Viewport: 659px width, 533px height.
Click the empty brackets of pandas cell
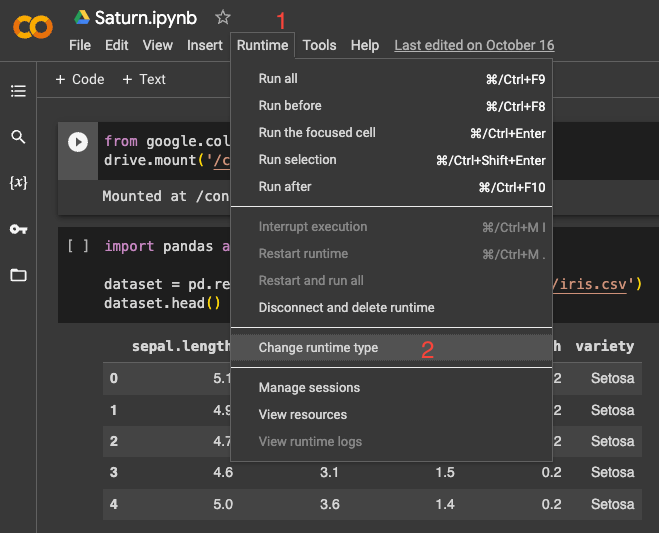tap(78, 246)
